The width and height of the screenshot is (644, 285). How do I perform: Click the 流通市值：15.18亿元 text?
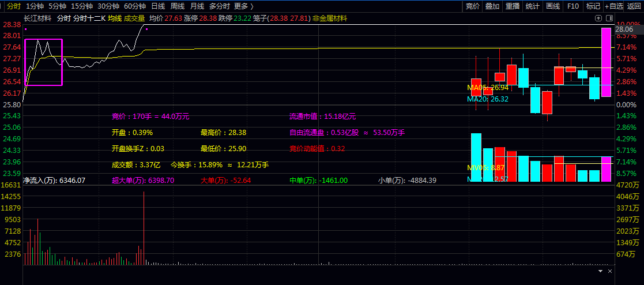click(x=322, y=117)
